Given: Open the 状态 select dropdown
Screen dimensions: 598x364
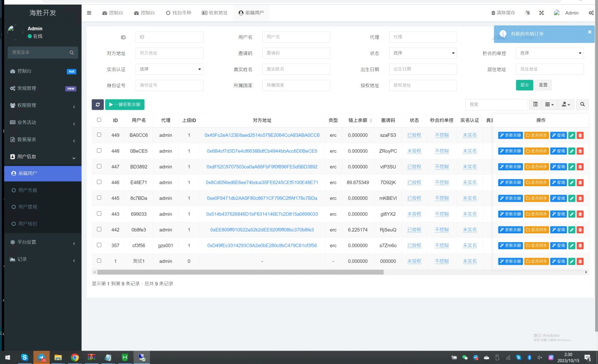Looking at the screenshot, I should point(423,53).
